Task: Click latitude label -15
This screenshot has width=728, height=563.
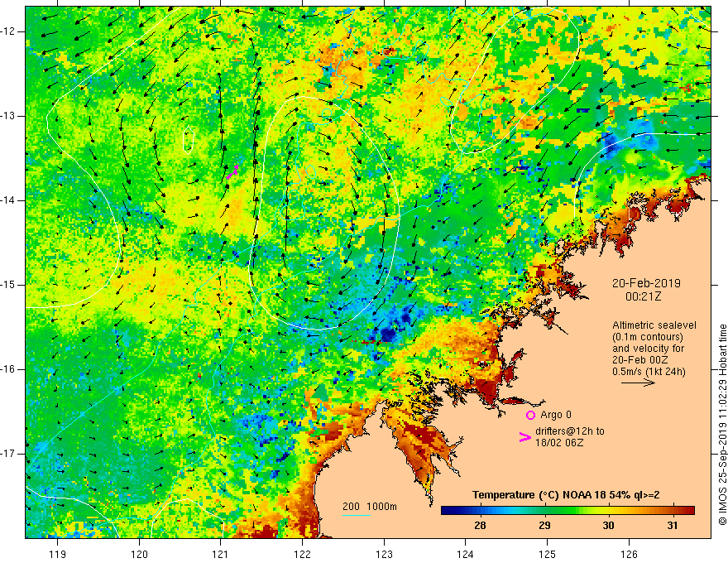Action: point(9,285)
